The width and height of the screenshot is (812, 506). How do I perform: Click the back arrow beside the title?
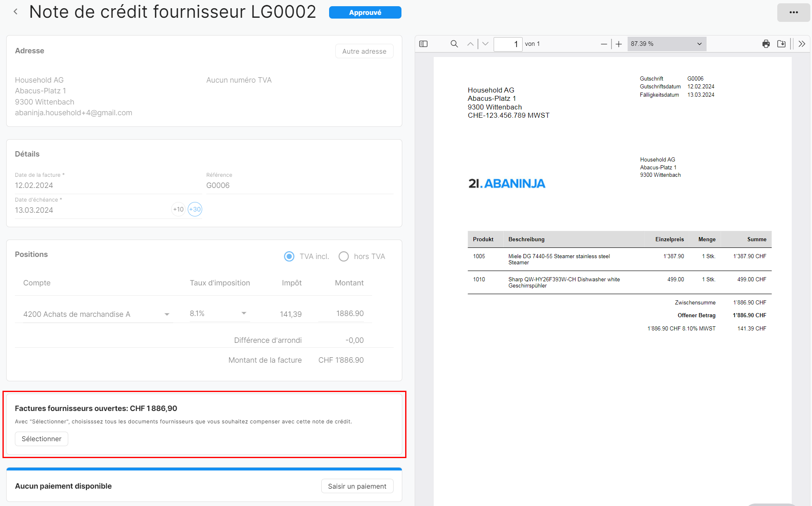pyautogui.click(x=15, y=12)
